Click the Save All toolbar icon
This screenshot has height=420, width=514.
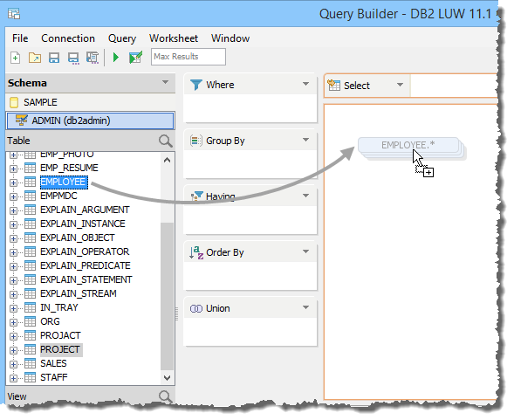click(93, 58)
